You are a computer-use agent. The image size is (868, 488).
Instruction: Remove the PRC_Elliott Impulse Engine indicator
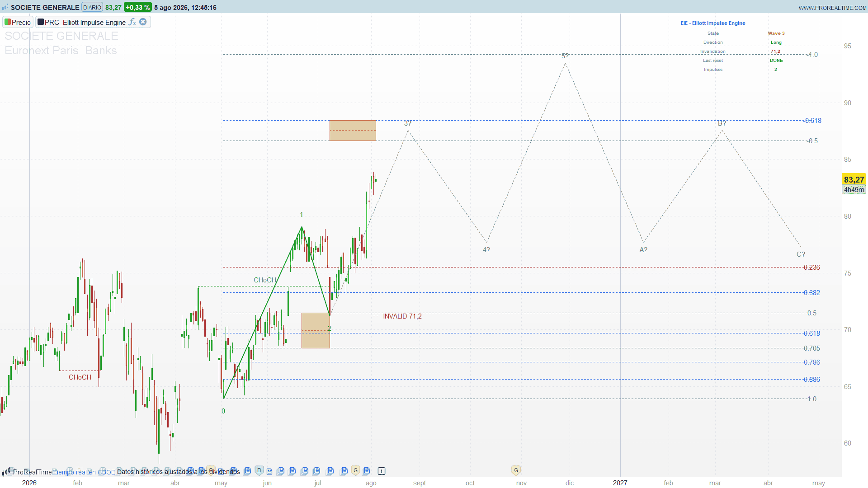143,22
